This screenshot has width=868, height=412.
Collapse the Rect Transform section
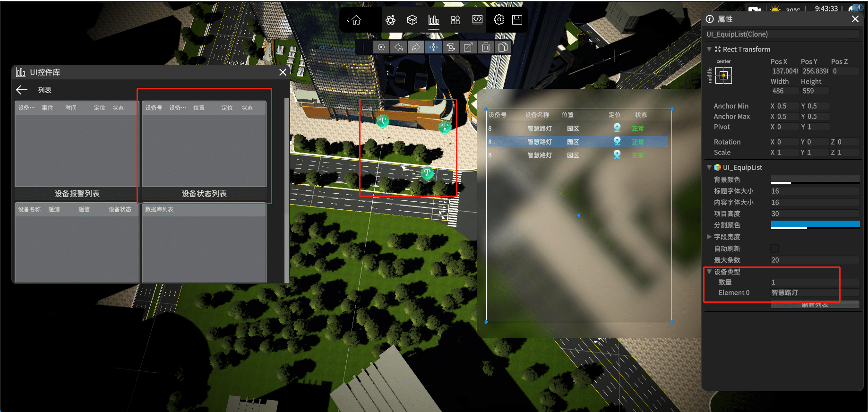709,49
